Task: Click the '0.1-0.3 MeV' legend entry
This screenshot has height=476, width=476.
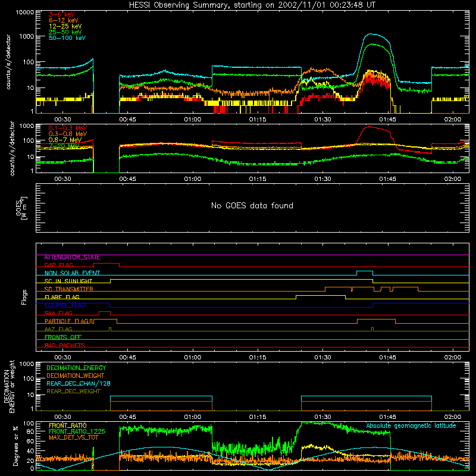Action: click(68, 128)
